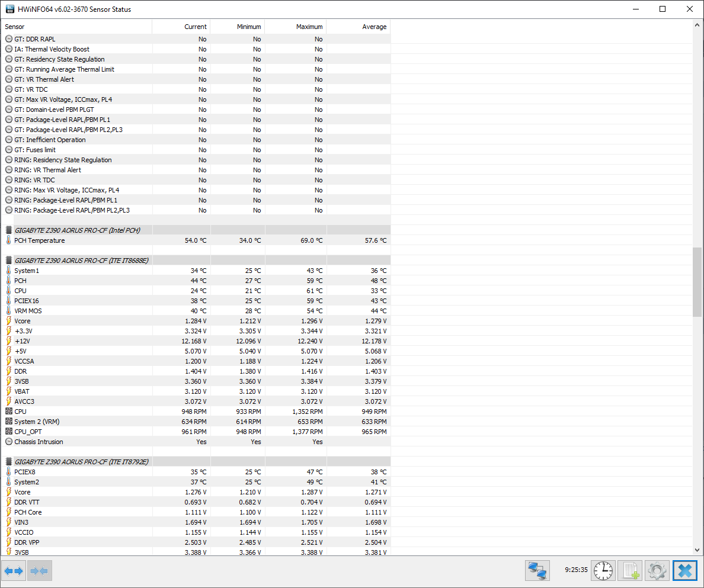Click the Vcore current value 1.284 V
This screenshot has width=704, height=588.
pyautogui.click(x=196, y=321)
